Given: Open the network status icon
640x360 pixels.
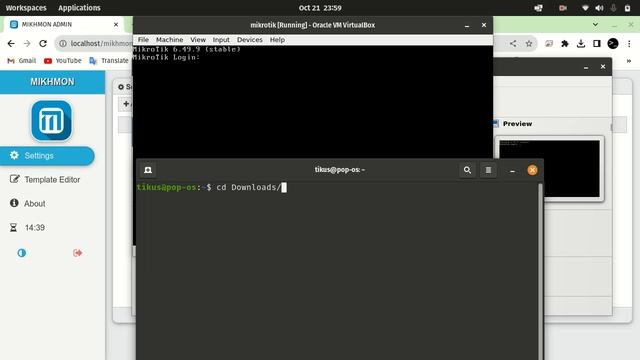Looking at the screenshot, I should point(585,8).
